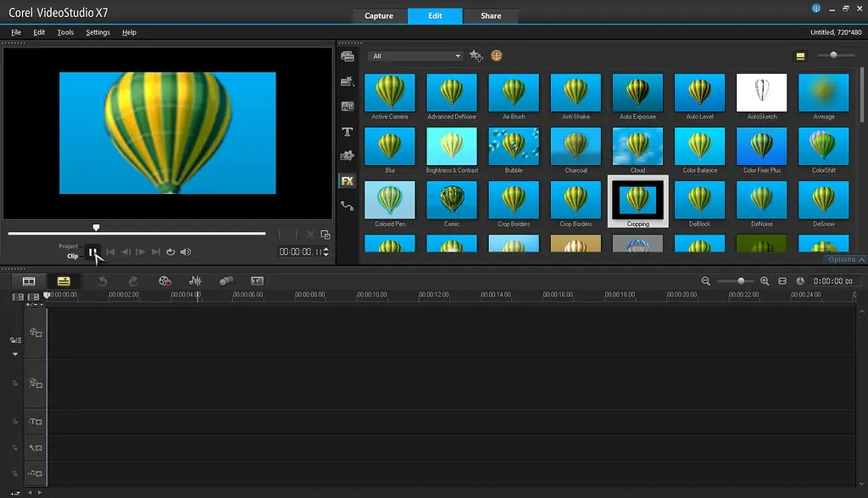Toggle the Overlay track header button
The width and height of the screenshot is (868, 498).
coord(36,383)
